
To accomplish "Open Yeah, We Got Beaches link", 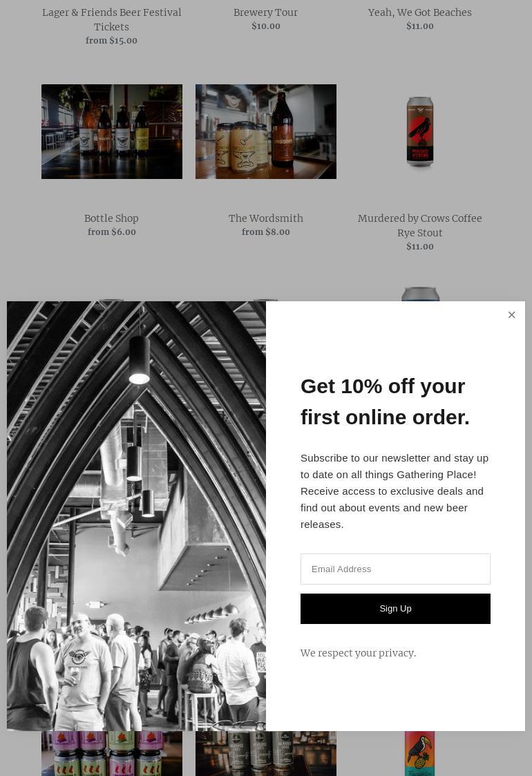I will [419, 12].
